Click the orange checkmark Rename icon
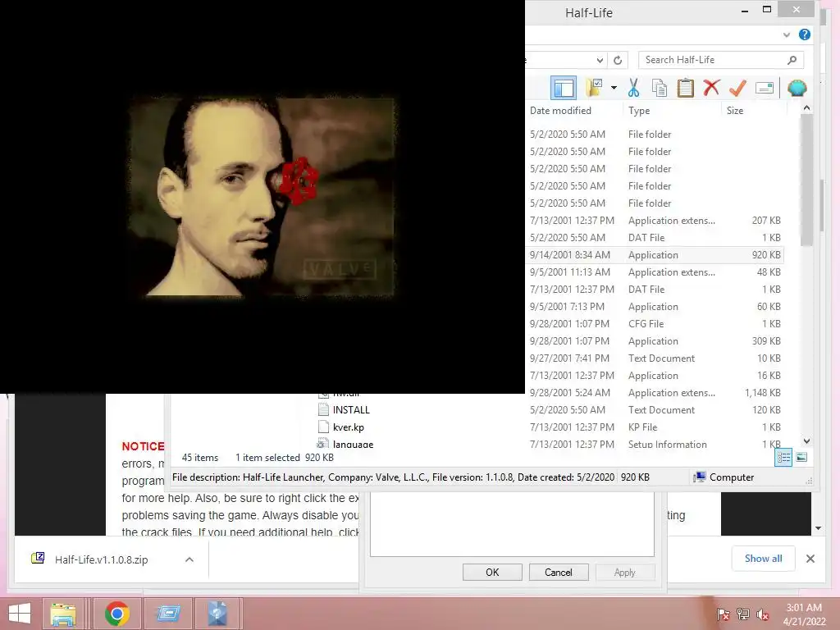The width and height of the screenshot is (840, 630). click(737, 88)
